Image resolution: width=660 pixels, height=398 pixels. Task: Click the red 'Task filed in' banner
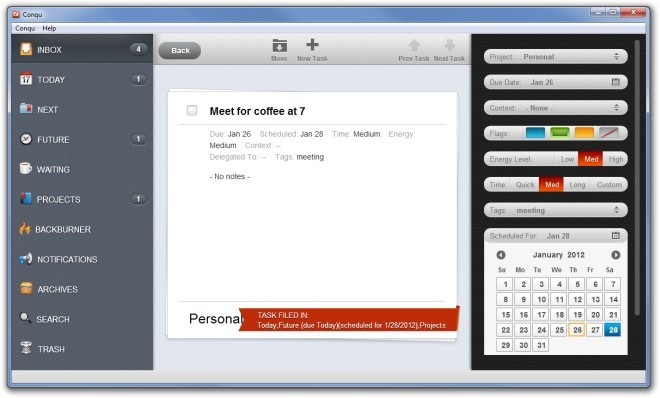coord(349,320)
